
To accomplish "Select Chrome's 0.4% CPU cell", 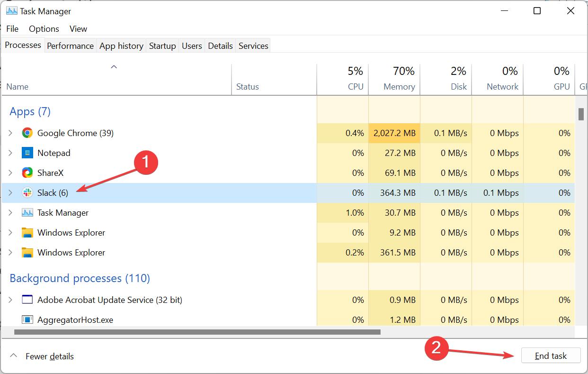I will click(x=342, y=133).
